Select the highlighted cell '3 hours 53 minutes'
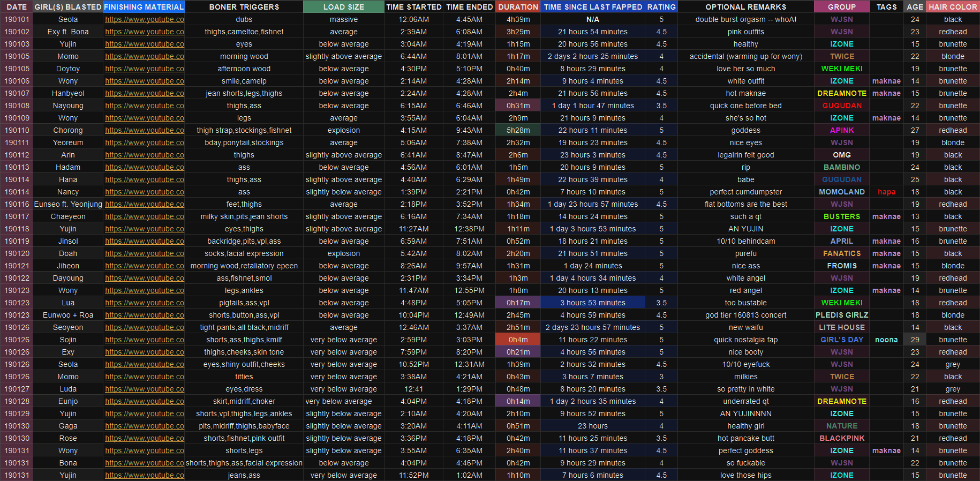980x481 pixels. click(593, 303)
